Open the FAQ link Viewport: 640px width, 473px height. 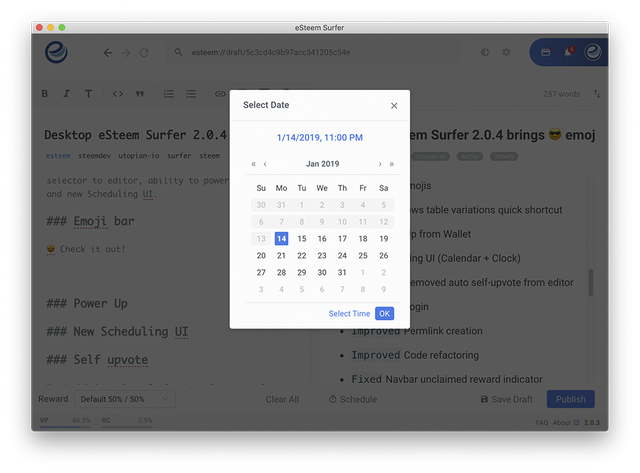(x=542, y=422)
